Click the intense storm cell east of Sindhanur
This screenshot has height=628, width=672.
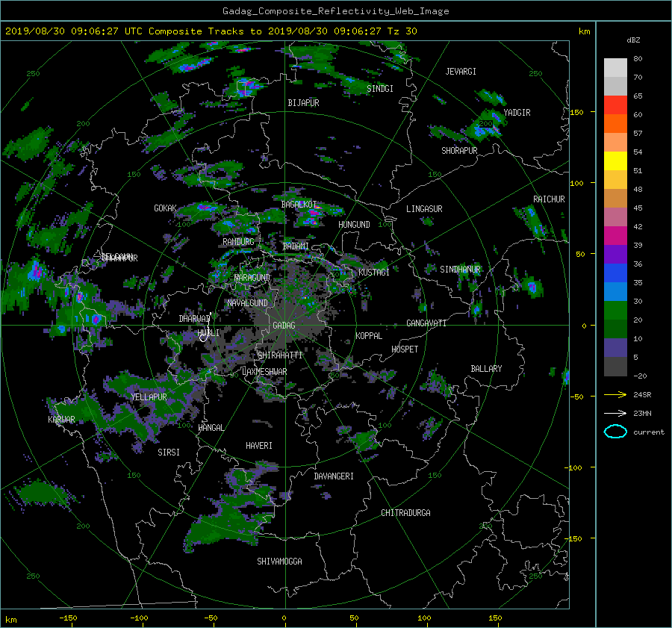tap(532, 287)
